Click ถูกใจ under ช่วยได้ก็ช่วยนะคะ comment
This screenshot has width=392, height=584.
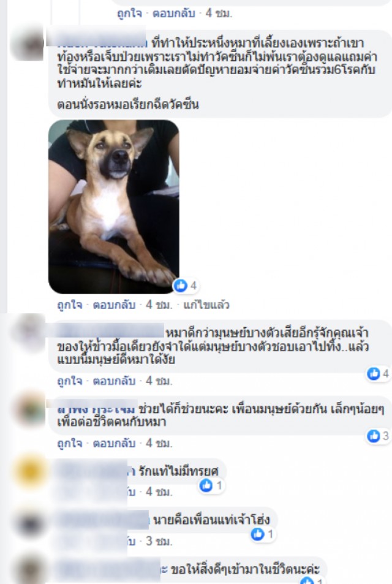[70, 443]
